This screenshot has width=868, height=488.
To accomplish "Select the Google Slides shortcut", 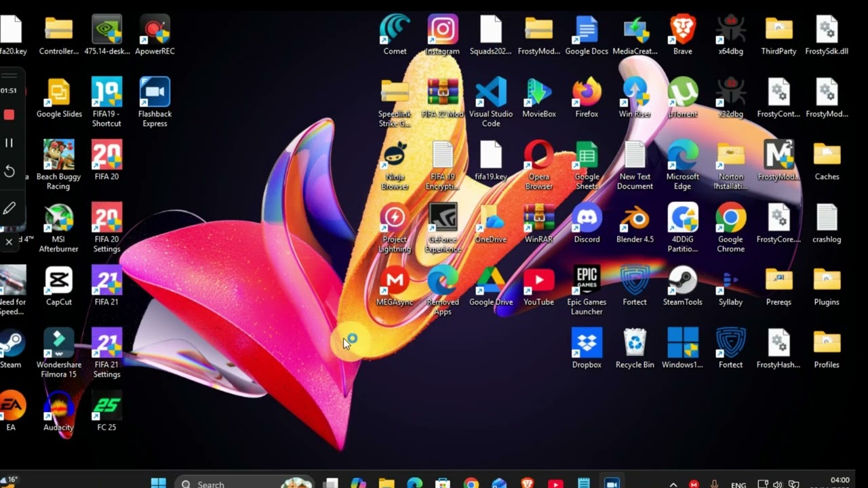I will click(x=59, y=98).
